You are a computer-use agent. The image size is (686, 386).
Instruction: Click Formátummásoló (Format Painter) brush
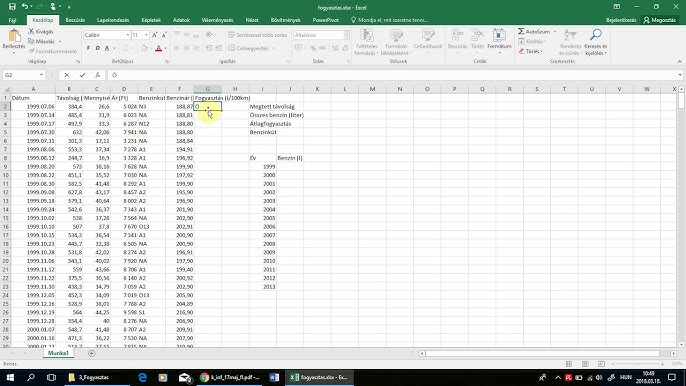click(32, 51)
